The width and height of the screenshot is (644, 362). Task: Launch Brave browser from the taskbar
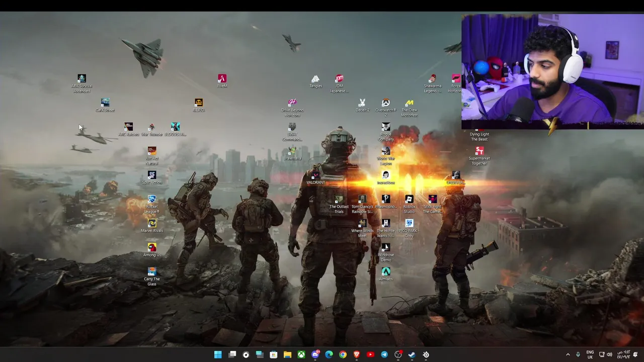(x=357, y=354)
